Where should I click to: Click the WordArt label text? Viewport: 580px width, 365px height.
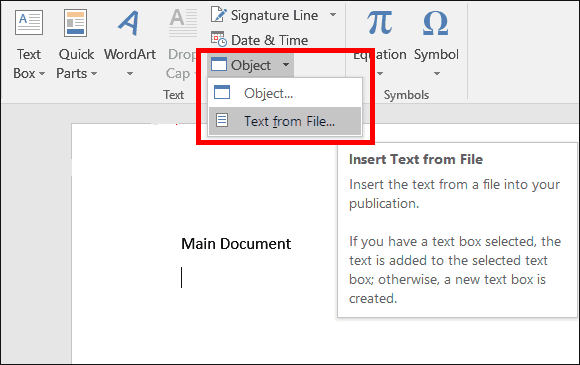coord(130,54)
